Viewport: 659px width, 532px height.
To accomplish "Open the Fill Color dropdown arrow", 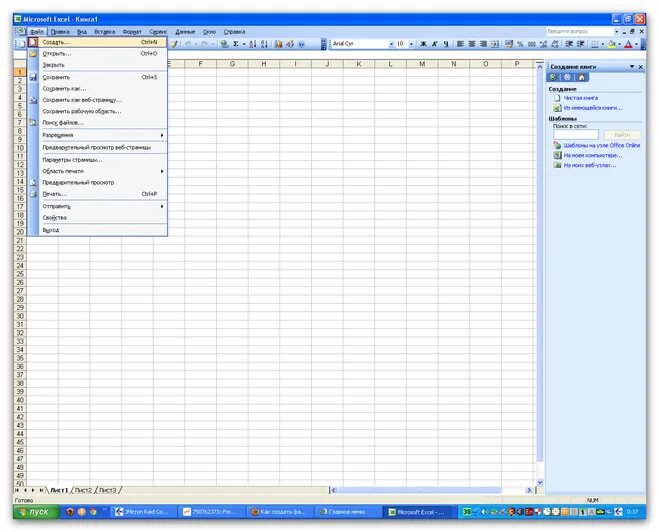I will coord(619,44).
